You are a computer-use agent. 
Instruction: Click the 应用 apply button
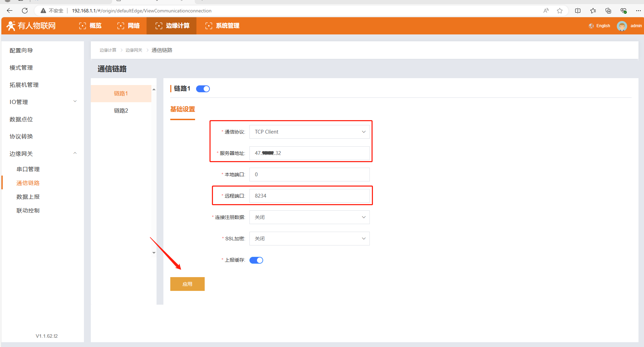(187, 284)
